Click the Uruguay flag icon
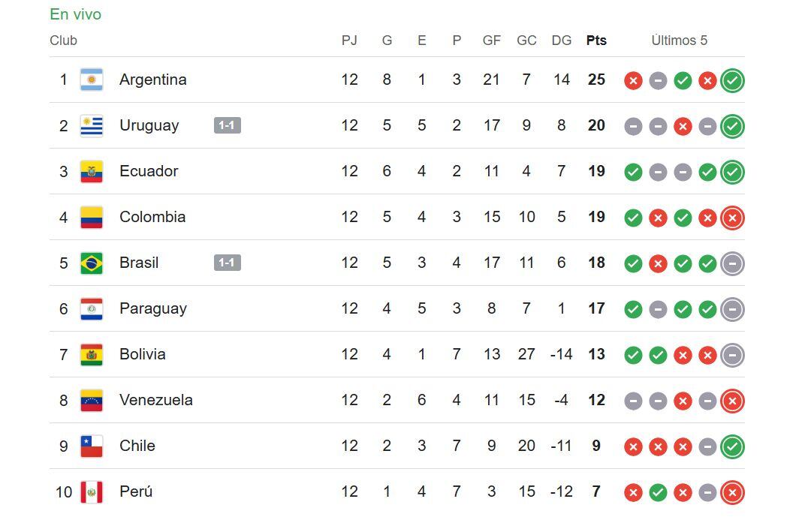 click(92, 125)
